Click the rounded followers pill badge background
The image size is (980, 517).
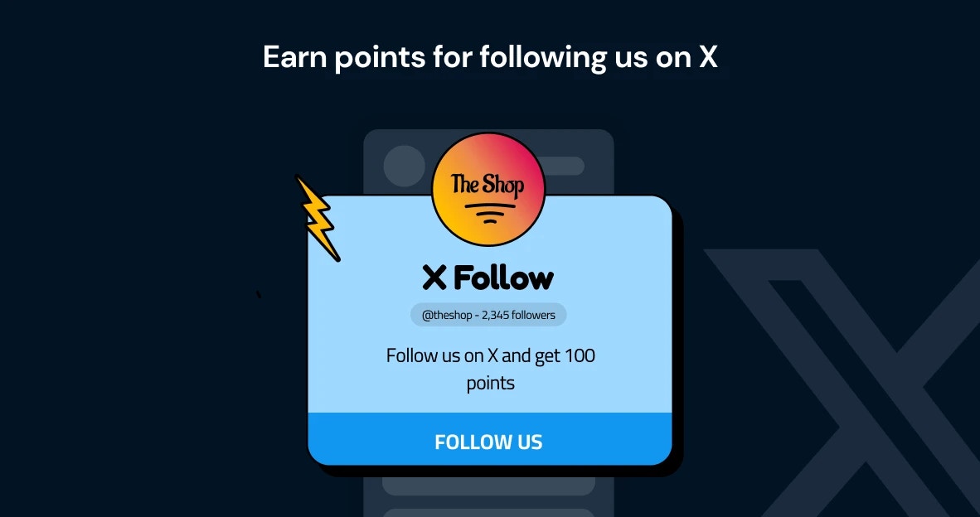click(x=488, y=315)
